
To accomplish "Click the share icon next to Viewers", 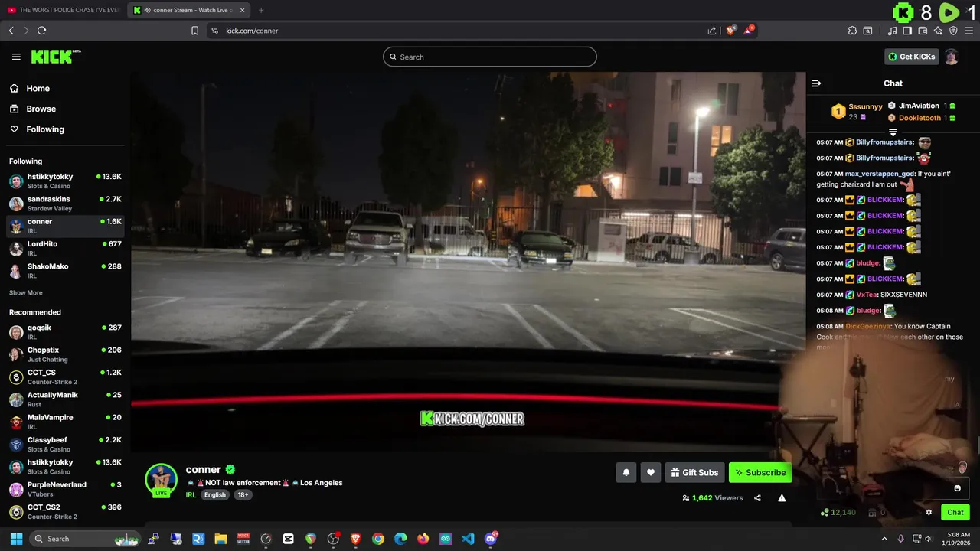I will (x=757, y=498).
